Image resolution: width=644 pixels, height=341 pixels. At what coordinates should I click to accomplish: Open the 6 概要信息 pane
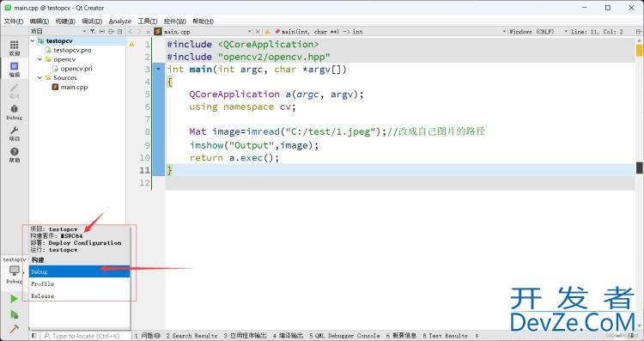click(401, 336)
